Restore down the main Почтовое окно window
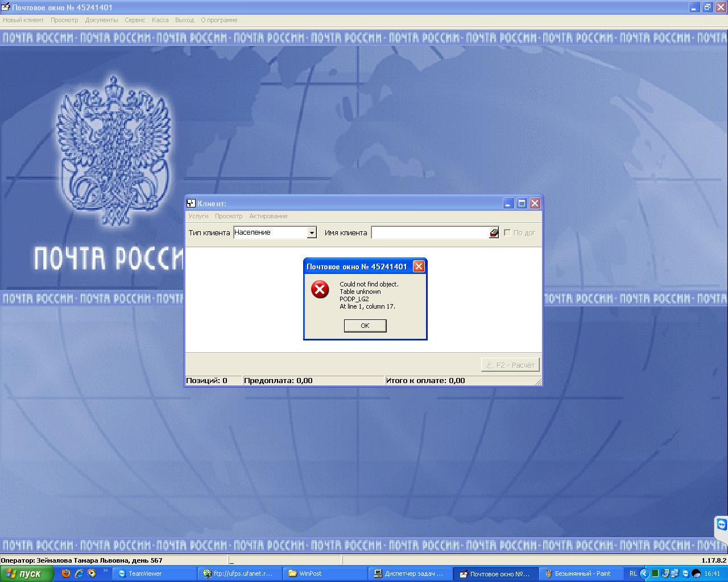Image resolution: width=728 pixels, height=582 pixels. click(x=708, y=7)
